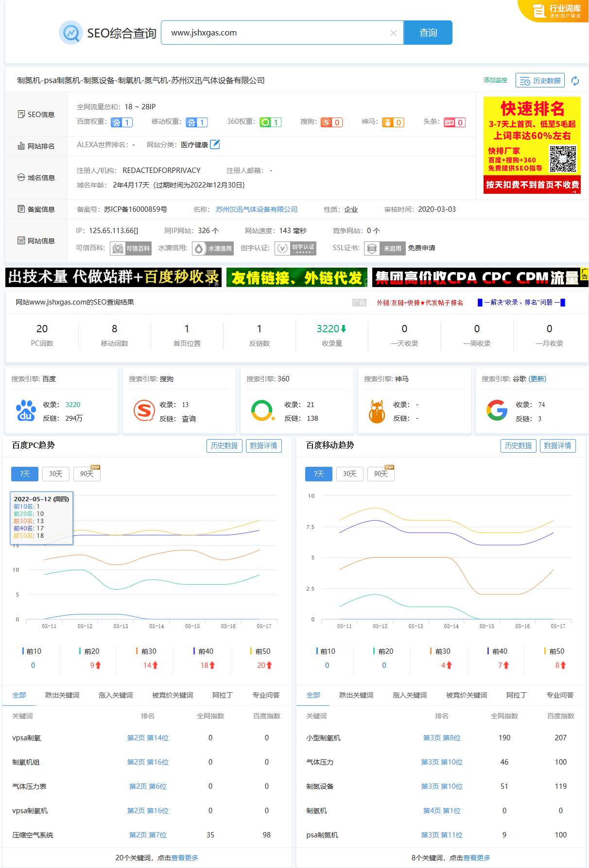
Task: Click the 05-14 point on PC chart axis
Action: (156, 626)
